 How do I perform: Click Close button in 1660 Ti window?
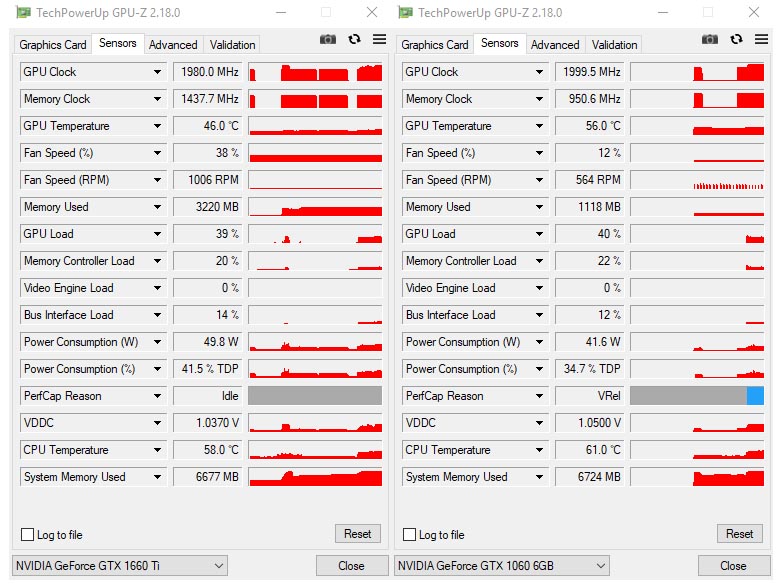[x=351, y=566]
